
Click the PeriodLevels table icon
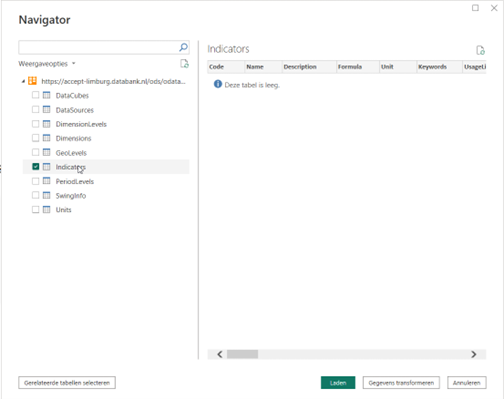[x=47, y=181]
